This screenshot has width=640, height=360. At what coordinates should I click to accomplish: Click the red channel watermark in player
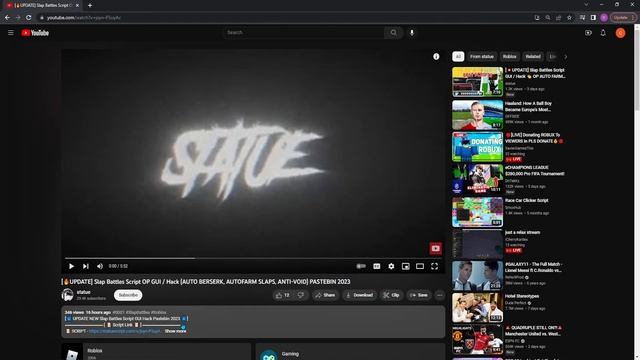point(436,248)
